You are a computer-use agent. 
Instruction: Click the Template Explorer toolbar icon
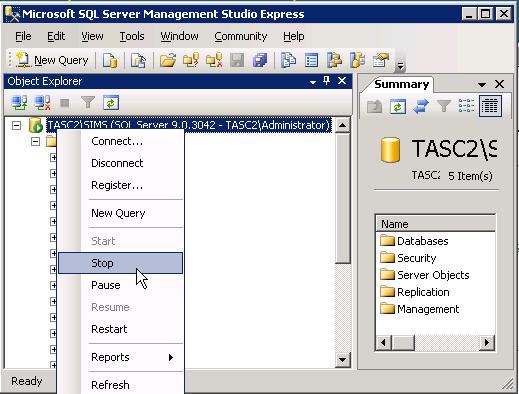point(358,60)
